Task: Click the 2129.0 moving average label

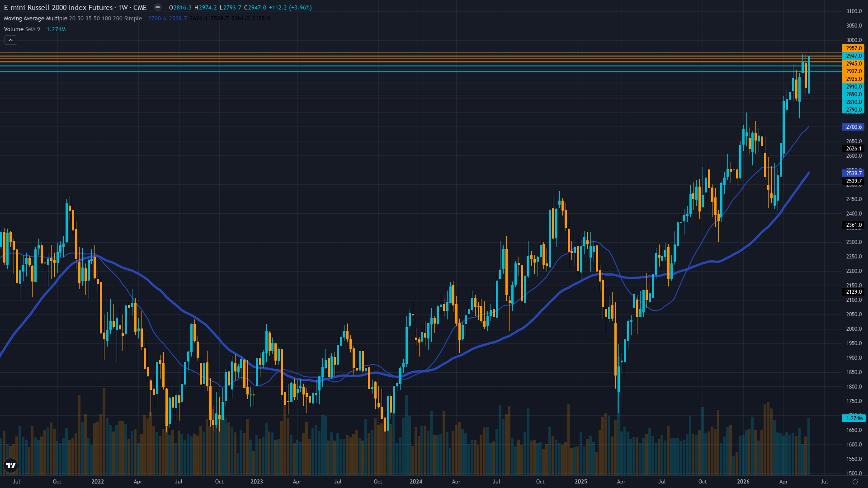Action: point(853,292)
